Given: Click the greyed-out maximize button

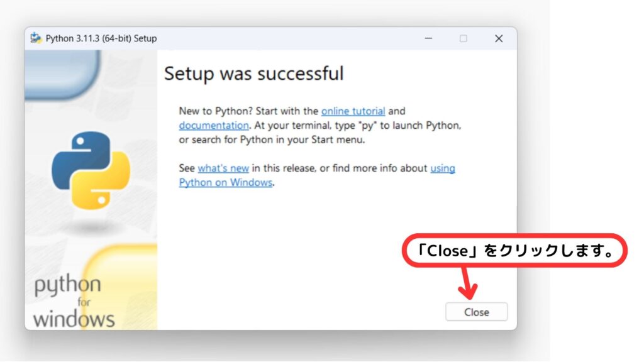Looking at the screenshot, I should [x=464, y=38].
